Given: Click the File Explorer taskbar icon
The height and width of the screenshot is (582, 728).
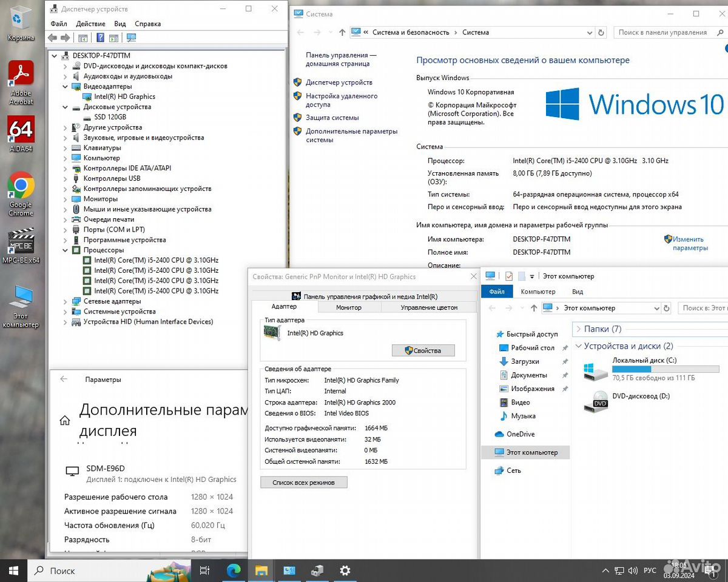Looking at the screenshot, I should coord(261,570).
